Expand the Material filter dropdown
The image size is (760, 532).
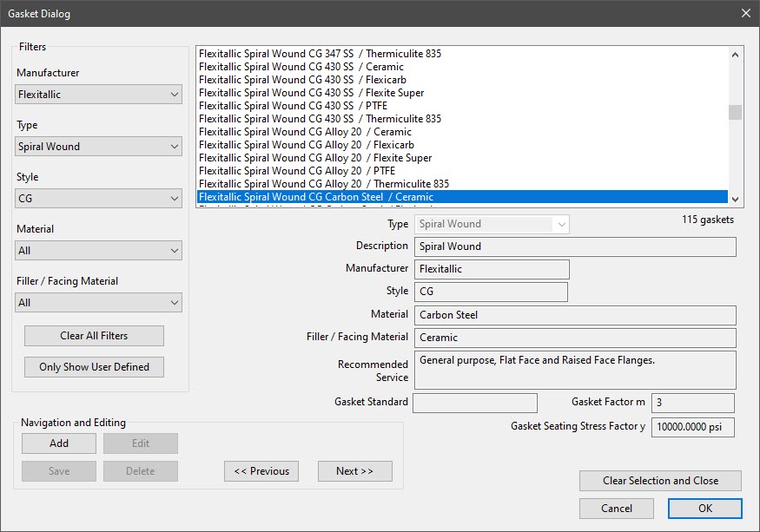tap(98, 251)
